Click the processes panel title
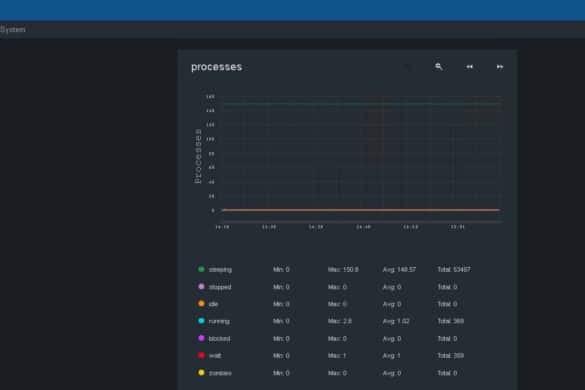This screenshot has height=390, width=585. [x=216, y=67]
